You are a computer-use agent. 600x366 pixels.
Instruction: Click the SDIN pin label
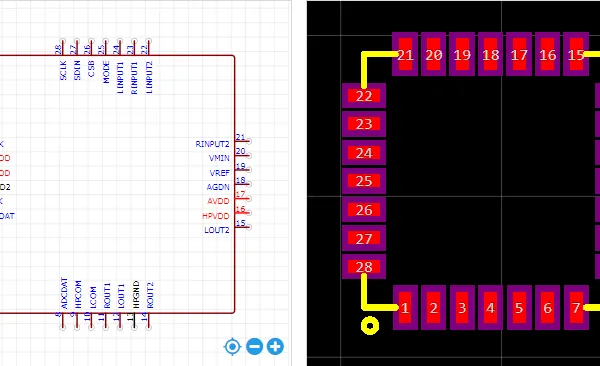pos(77,70)
